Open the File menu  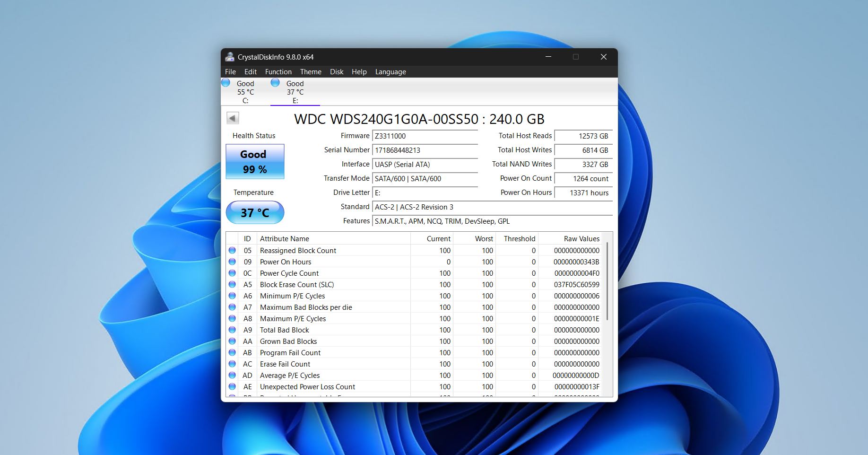pyautogui.click(x=230, y=71)
